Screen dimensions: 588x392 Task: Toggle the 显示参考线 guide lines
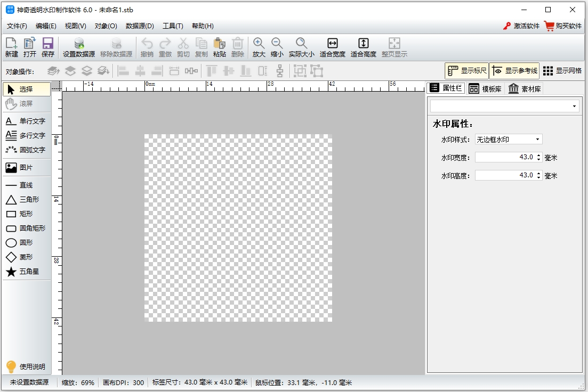(514, 71)
